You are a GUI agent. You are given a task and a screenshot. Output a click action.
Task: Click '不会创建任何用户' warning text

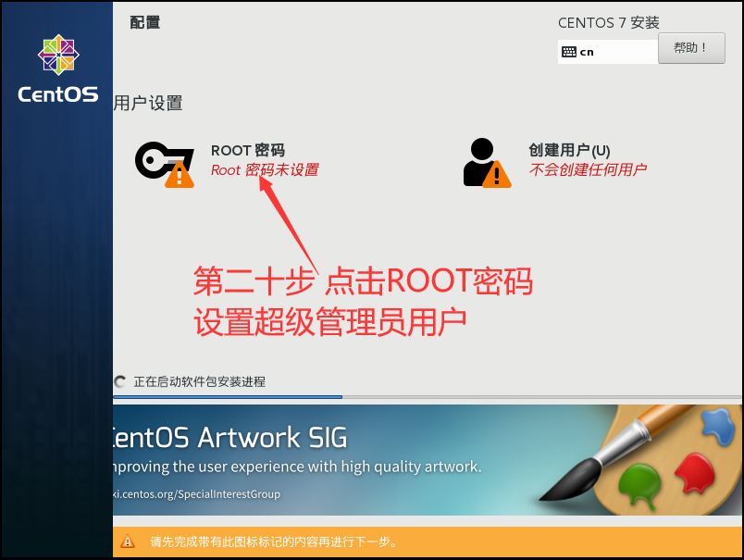pos(588,169)
